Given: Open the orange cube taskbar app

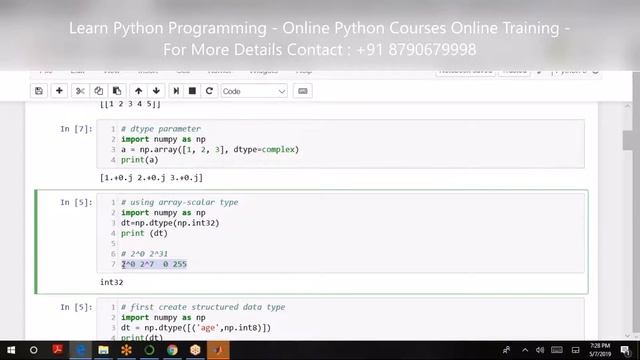Looking at the screenshot, I should (x=195, y=350).
